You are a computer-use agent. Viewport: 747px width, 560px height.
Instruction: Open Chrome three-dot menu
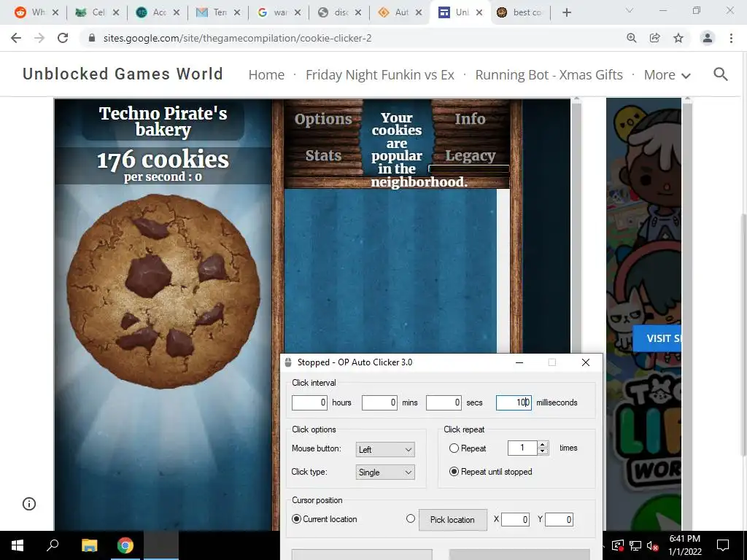731,38
